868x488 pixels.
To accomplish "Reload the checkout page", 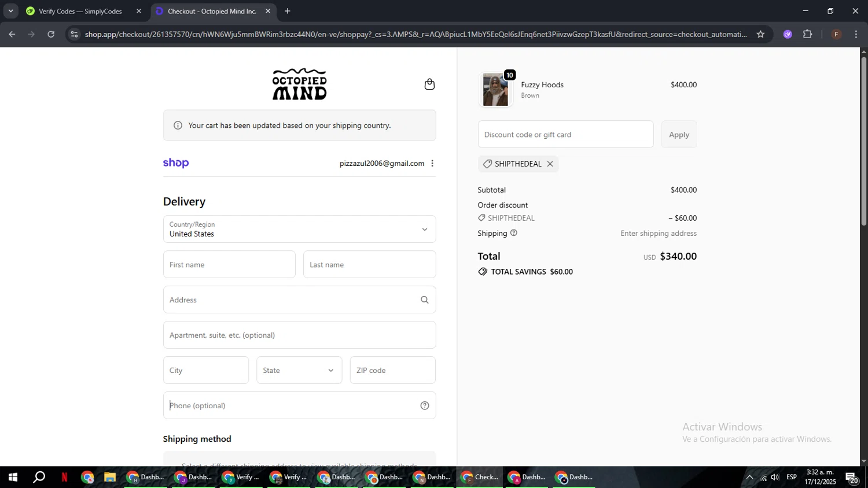I will pos(51,34).
